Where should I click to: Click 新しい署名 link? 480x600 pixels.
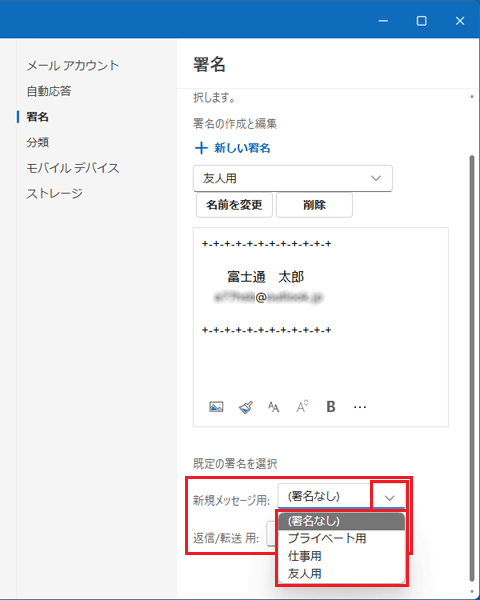pyautogui.click(x=242, y=148)
